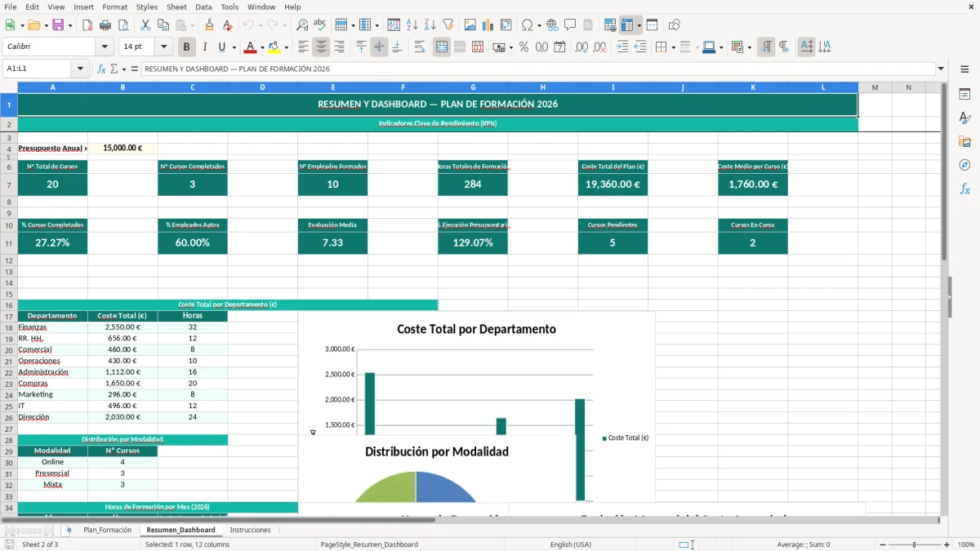The height and width of the screenshot is (551, 980).
Task: Toggle Wrap Text
Action: (x=420, y=47)
